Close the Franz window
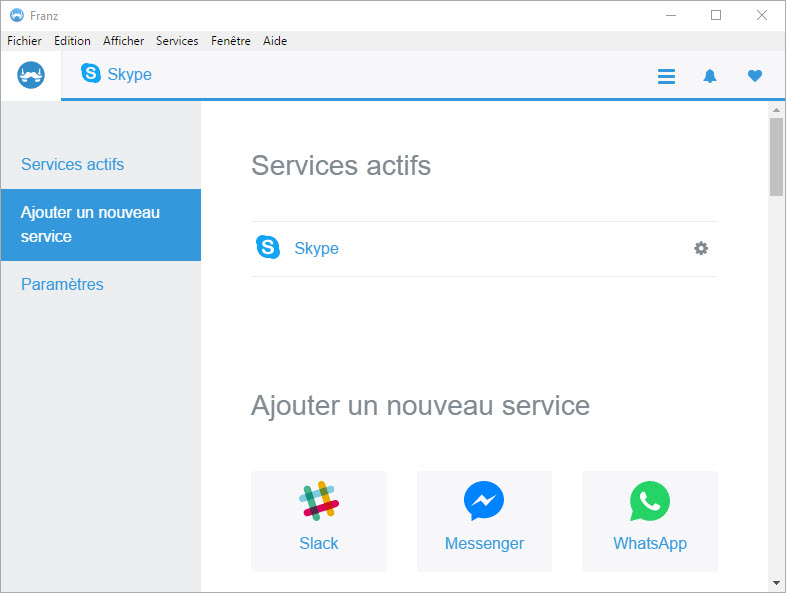This screenshot has height=593, width=786. point(761,16)
